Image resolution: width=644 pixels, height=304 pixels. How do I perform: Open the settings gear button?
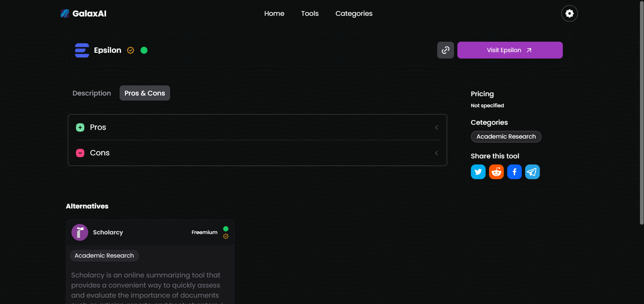click(569, 13)
